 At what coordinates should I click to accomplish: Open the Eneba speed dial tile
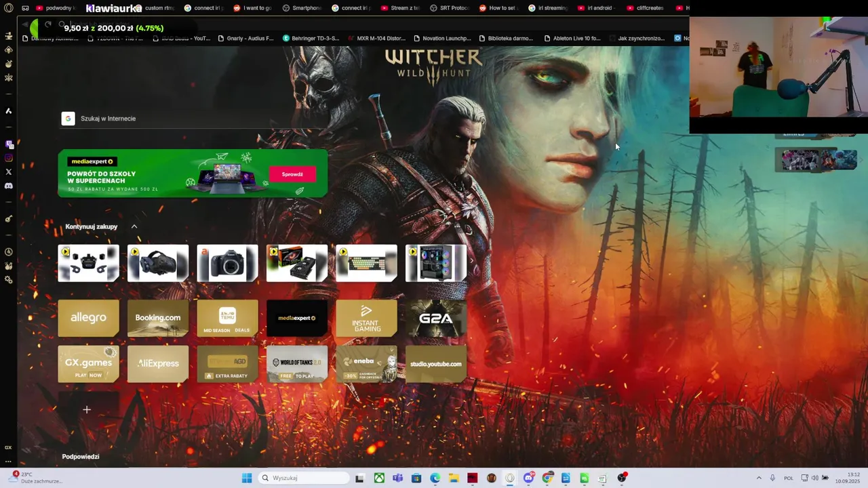pos(366,364)
